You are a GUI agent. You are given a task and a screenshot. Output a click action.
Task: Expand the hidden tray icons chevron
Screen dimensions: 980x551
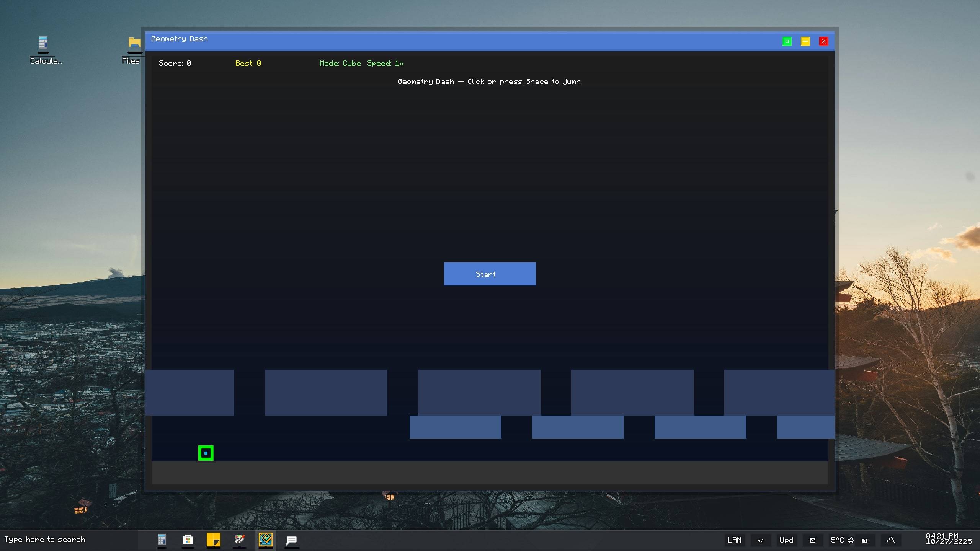[x=890, y=540]
